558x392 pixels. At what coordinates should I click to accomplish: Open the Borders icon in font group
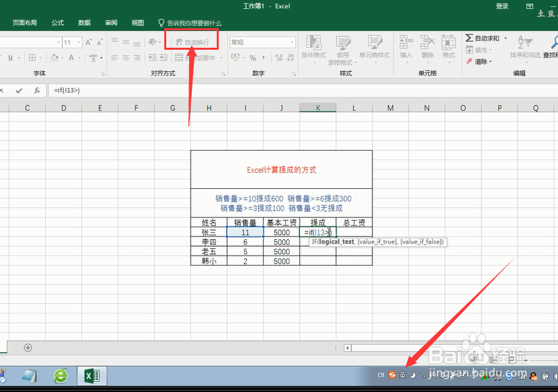pyautogui.click(x=32, y=58)
